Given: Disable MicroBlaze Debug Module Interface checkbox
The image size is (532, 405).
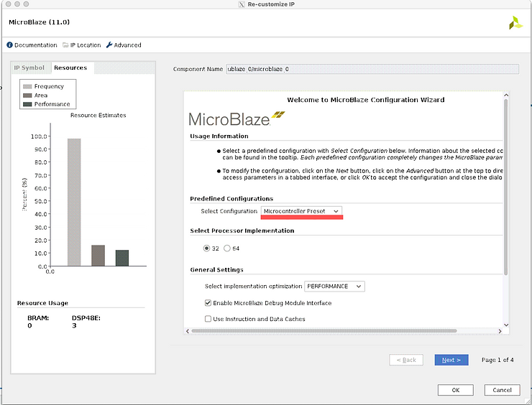Looking at the screenshot, I should [208, 303].
